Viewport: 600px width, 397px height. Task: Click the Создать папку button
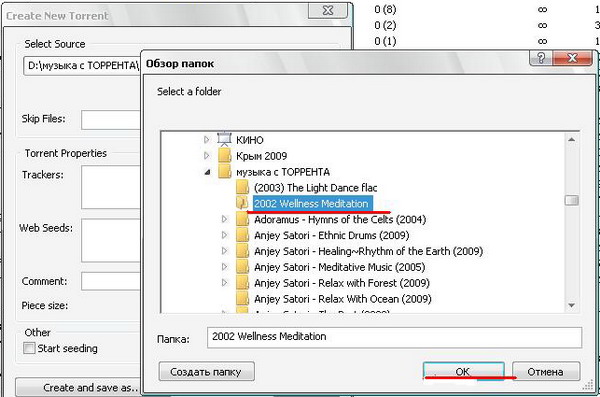(206, 371)
